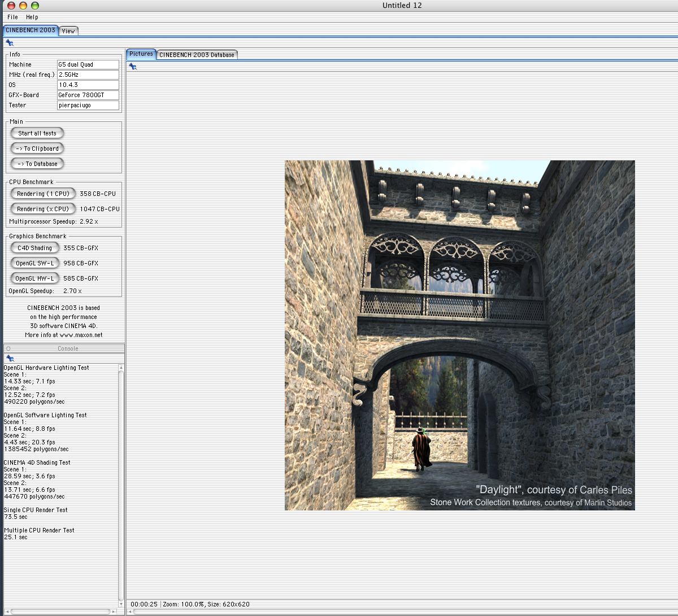Run the Rendering (1 CPU) benchmark

click(43, 194)
